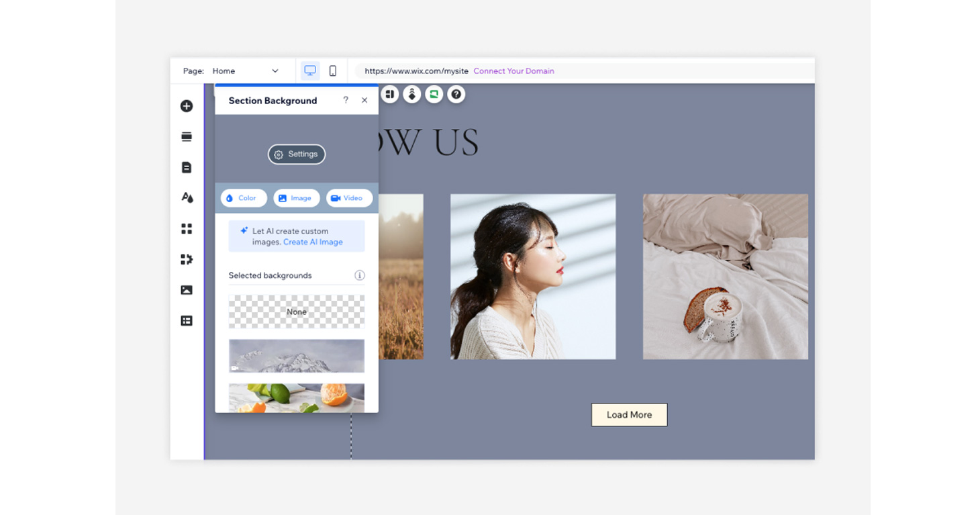980x515 pixels.
Task: Open the Add Section sidebar icon
Action: [187, 137]
